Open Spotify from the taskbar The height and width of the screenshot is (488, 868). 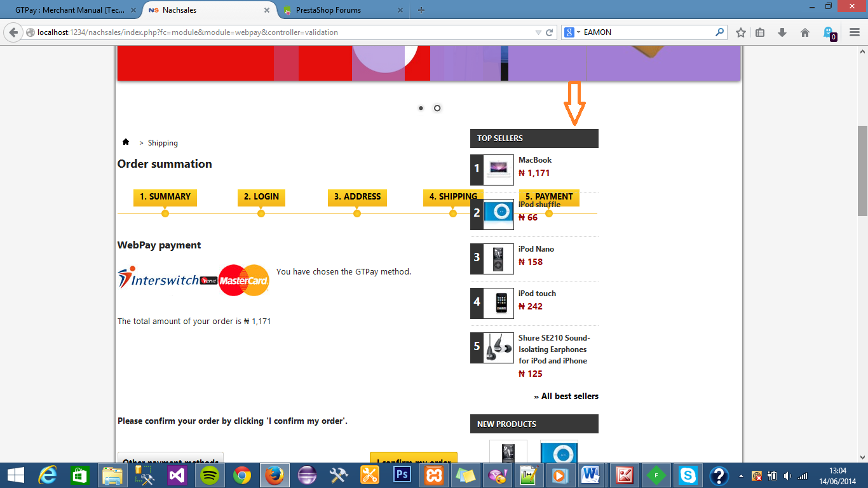pyautogui.click(x=209, y=475)
